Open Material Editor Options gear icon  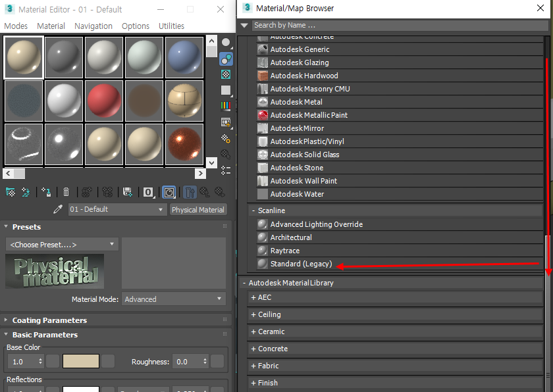point(226,138)
